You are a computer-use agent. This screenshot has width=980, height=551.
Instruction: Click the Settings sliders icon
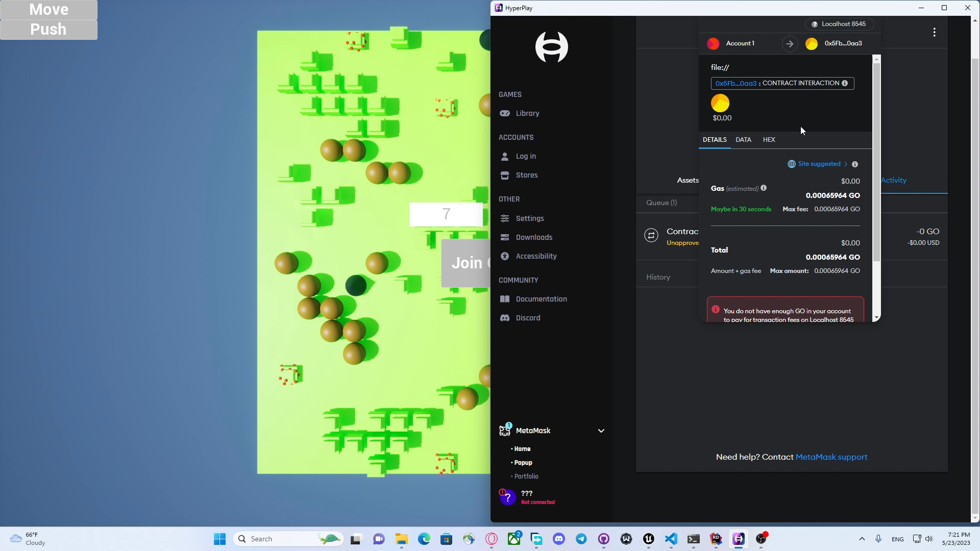[x=505, y=218]
